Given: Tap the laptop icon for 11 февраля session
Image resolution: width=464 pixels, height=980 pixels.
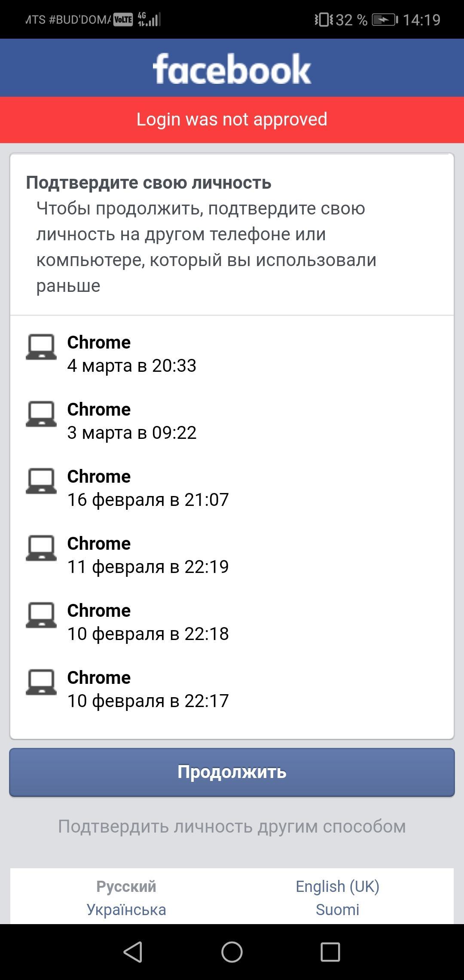Looking at the screenshot, I should tap(41, 548).
